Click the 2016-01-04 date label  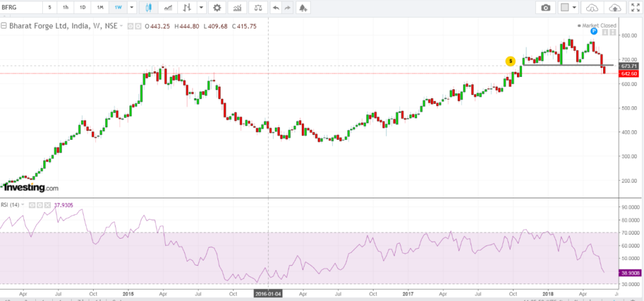point(268,294)
